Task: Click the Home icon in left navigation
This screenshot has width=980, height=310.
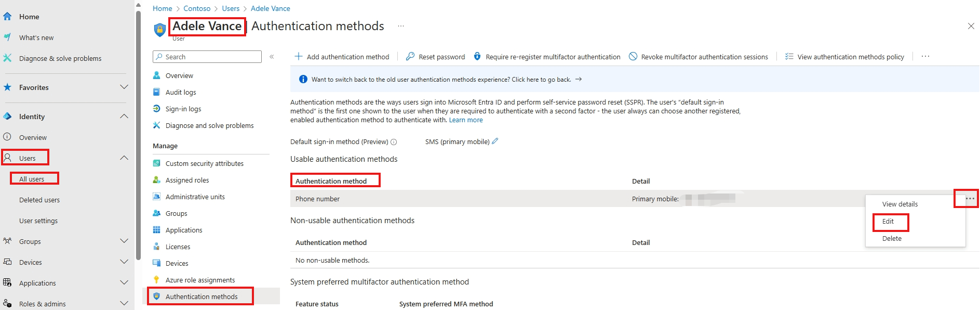Action: pyautogui.click(x=7, y=17)
